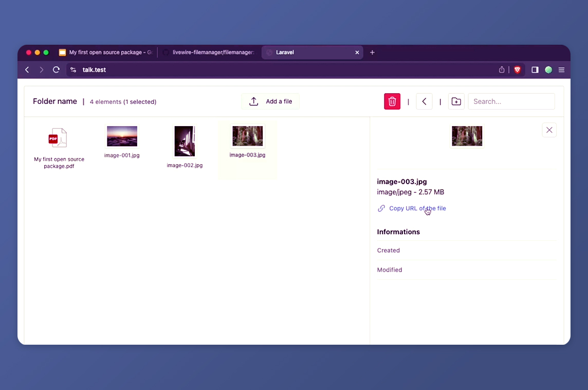
Task: Close the Laravel browser tab
Action: (357, 52)
